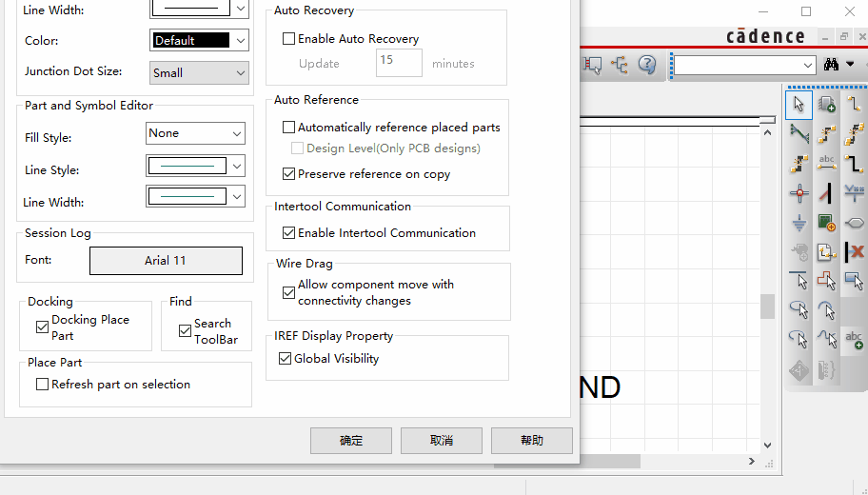The height and width of the screenshot is (495, 868).
Task: Pick the Place Junction tool
Action: click(x=799, y=193)
